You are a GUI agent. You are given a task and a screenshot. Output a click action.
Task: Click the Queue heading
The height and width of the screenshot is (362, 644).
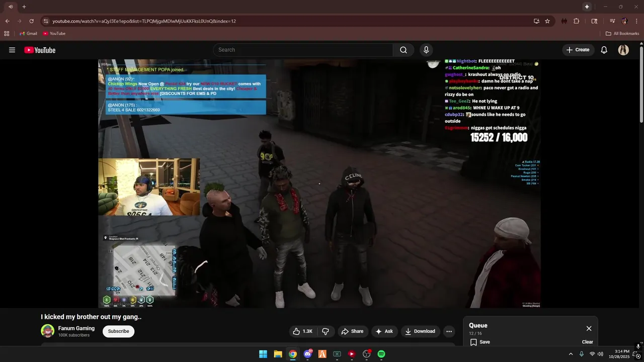pos(478,325)
